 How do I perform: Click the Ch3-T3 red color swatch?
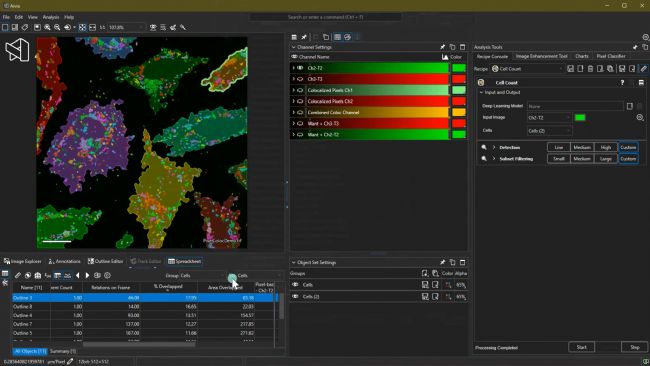point(458,79)
